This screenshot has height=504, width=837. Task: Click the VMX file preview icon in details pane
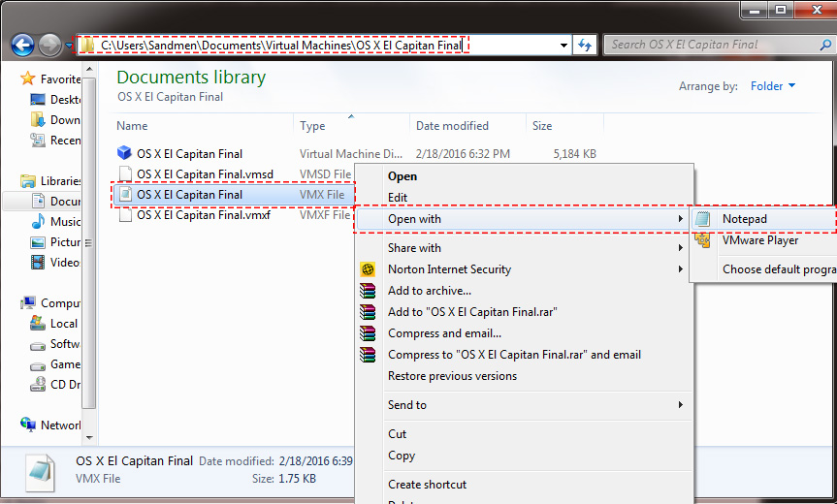[41, 473]
